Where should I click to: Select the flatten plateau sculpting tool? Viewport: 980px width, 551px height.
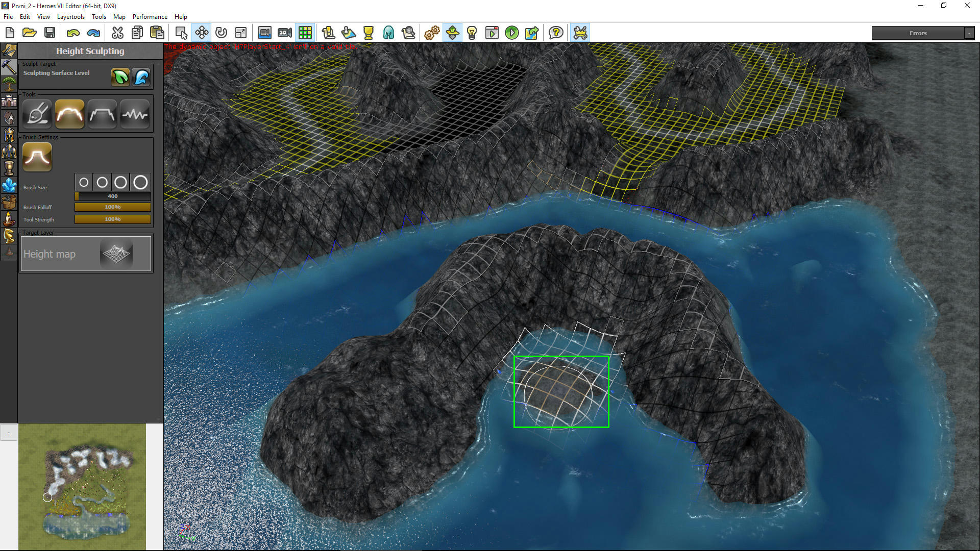click(102, 114)
